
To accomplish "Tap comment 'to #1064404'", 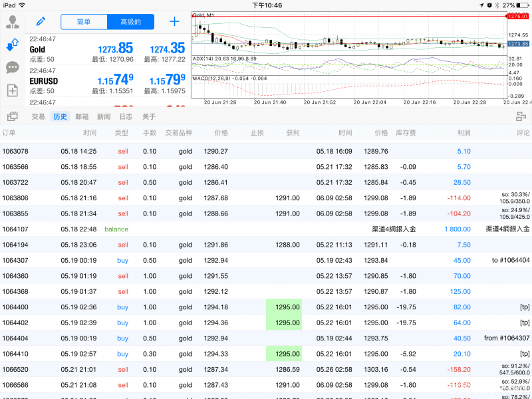I will (511, 260).
